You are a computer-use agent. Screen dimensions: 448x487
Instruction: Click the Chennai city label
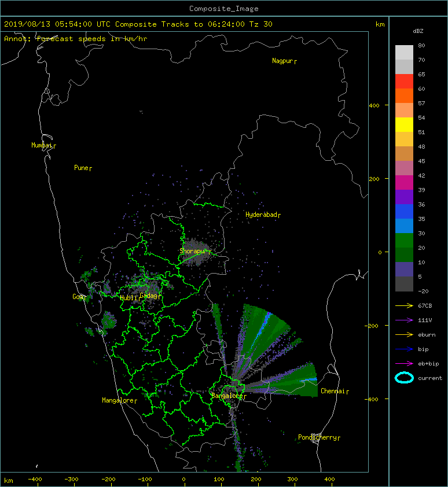(333, 391)
